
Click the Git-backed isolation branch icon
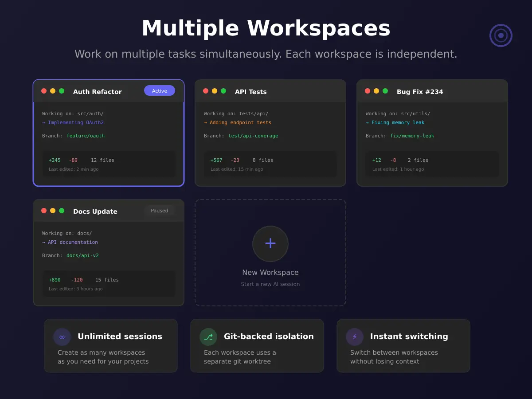208,337
